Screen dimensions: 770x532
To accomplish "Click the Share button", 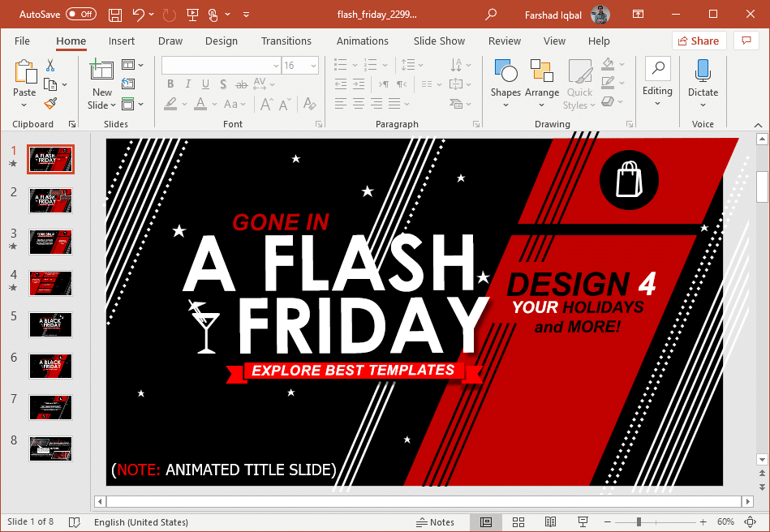I will coord(698,41).
